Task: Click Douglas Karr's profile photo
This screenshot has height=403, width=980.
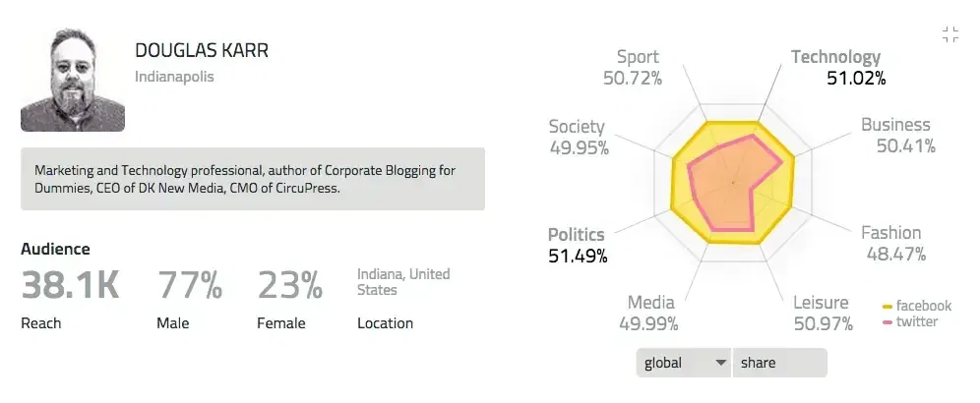Action: tap(73, 80)
